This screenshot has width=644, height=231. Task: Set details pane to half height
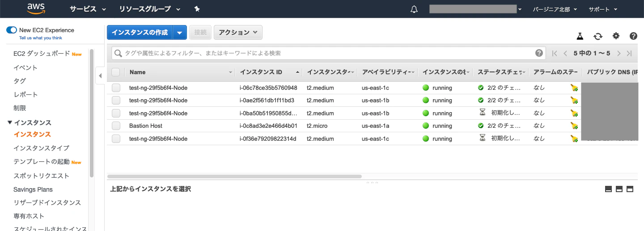click(x=619, y=189)
